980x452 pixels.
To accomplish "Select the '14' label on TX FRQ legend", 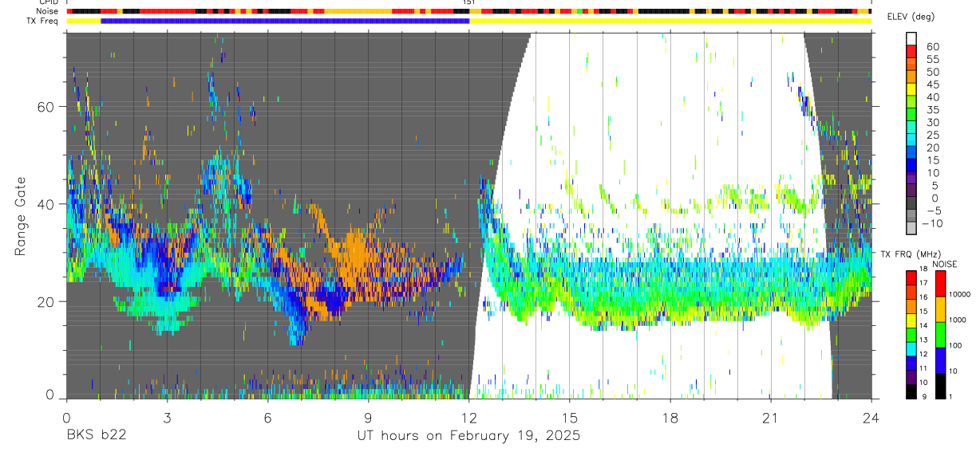I will click(923, 325).
